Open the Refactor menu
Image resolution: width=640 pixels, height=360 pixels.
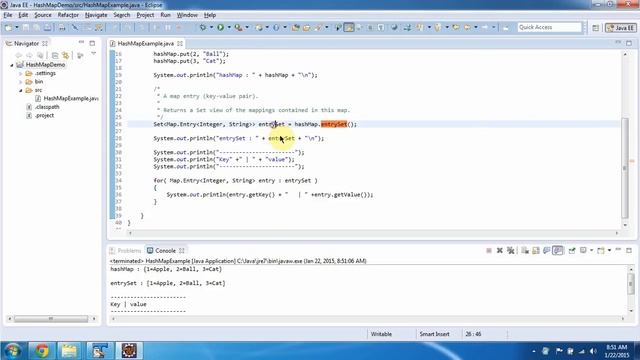pos(68,15)
